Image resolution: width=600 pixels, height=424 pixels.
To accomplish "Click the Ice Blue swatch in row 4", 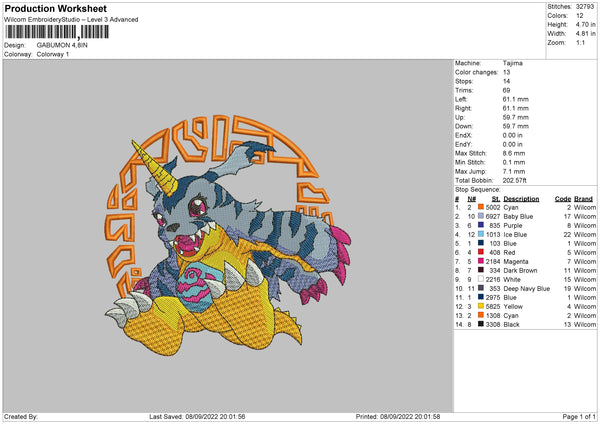I will (x=481, y=234).
